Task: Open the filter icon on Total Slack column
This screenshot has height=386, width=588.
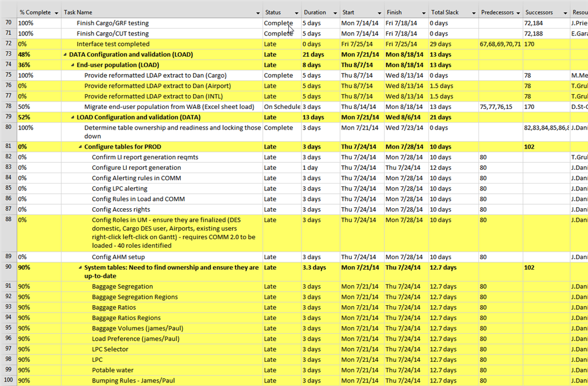Action: point(475,11)
